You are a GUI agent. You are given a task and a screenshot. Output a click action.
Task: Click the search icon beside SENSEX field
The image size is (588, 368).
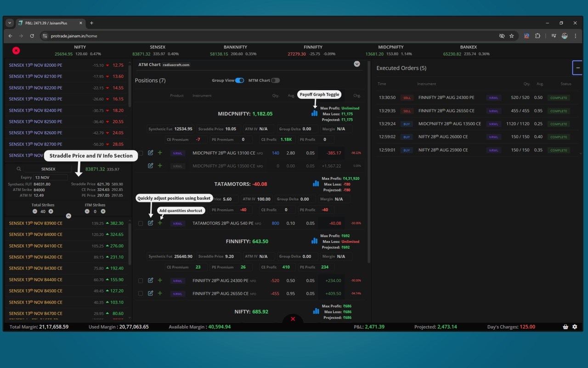coord(19,169)
